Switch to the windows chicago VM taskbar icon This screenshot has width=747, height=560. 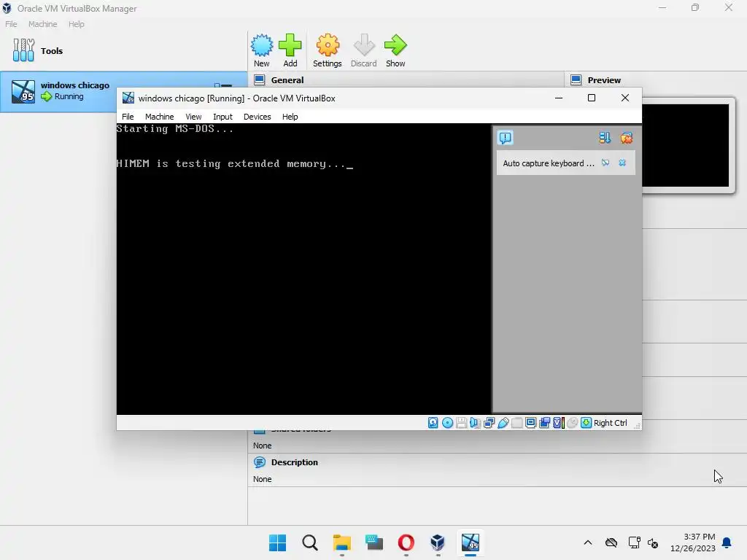tap(471, 542)
